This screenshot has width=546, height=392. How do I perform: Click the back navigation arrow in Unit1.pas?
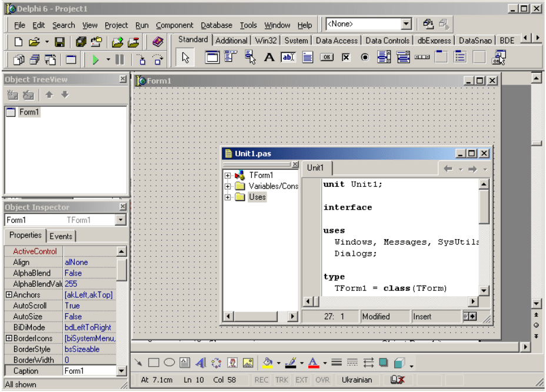tap(448, 169)
